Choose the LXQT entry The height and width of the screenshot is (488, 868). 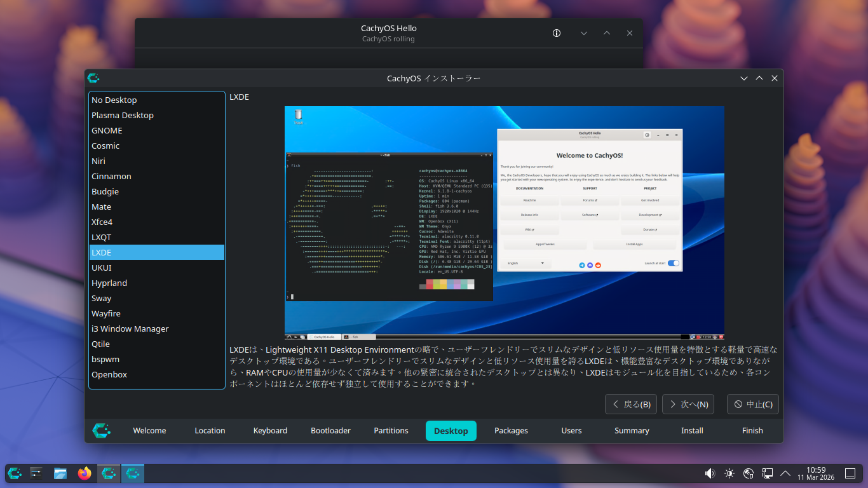tap(156, 237)
